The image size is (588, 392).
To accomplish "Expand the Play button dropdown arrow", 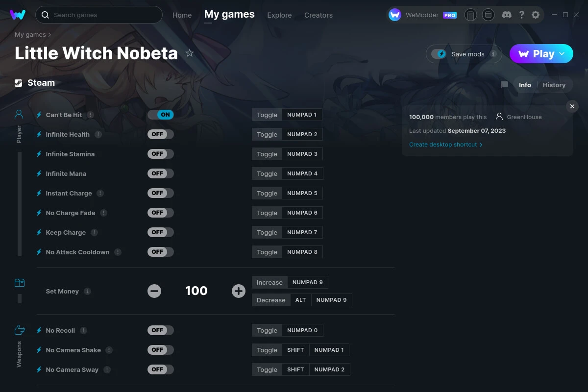I will 562,54.
